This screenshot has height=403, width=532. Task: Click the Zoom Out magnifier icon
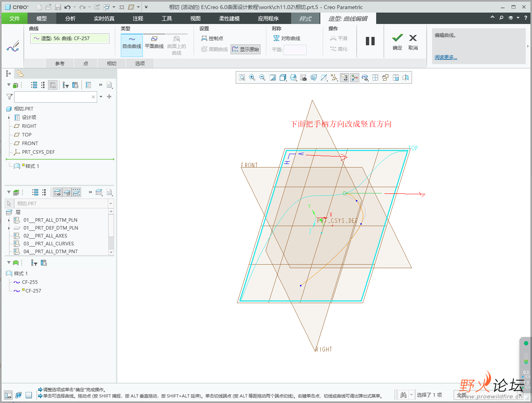262,78
